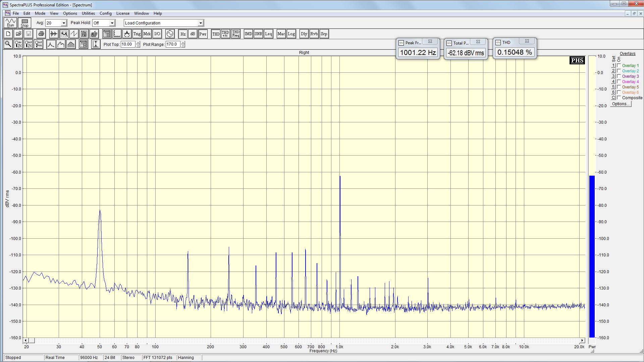Select stepped octave display icon
The width and height of the screenshot is (644, 362).
pyautogui.click(x=61, y=44)
